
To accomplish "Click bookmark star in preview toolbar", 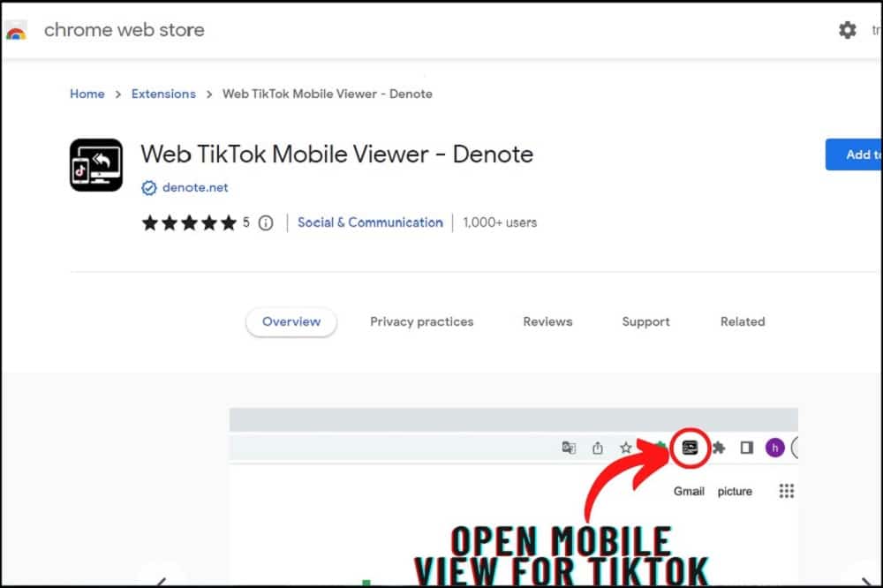I will [626, 448].
